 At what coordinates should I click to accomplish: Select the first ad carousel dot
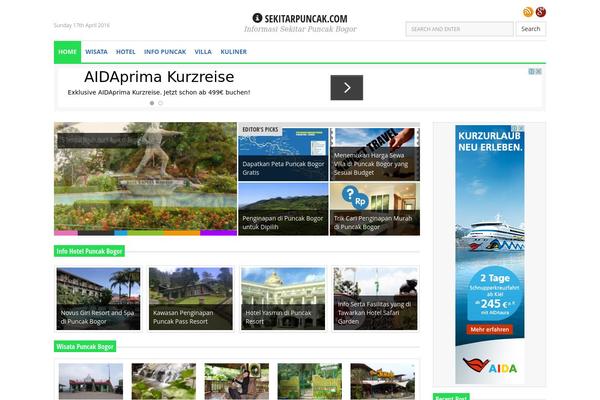[152, 103]
